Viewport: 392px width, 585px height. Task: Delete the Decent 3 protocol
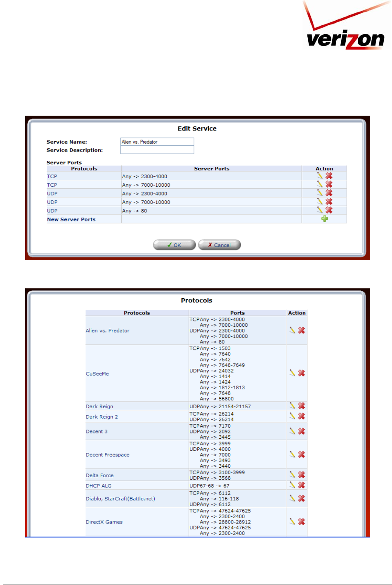coord(302,431)
